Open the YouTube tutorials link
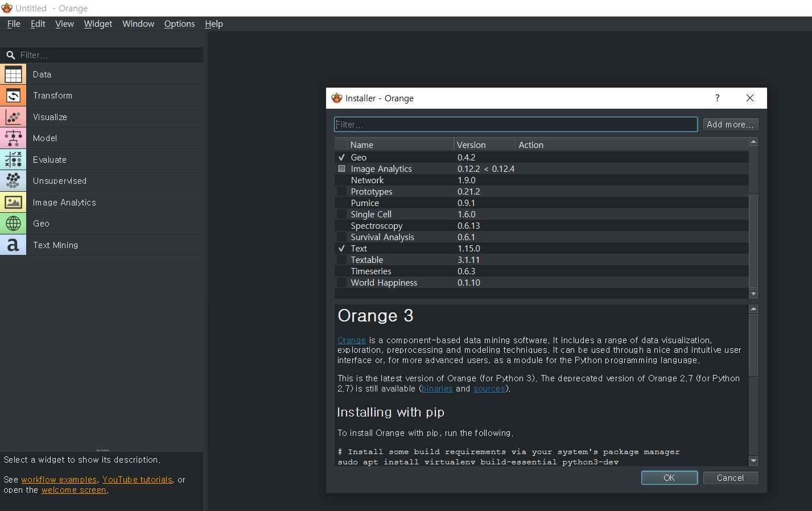The image size is (812, 511). click(137, 480)
